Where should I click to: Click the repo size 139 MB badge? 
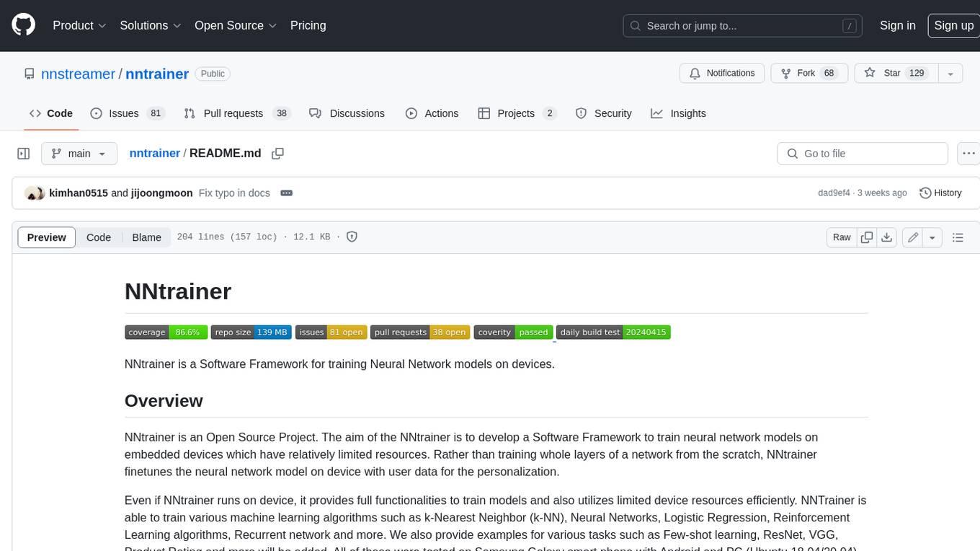point(251,332)
